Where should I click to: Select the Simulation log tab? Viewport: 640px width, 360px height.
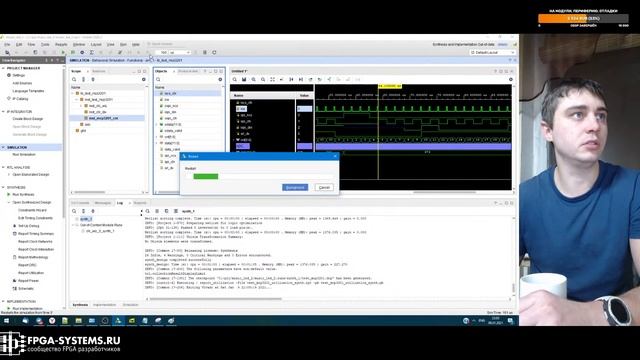[x=131, y=305]
